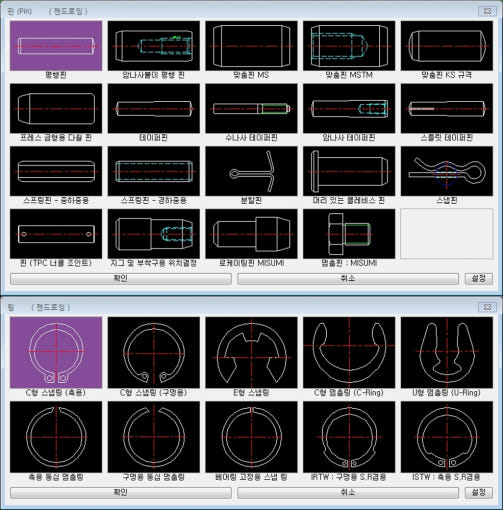The image size is (503, 510).
Task: Close the 링 dialog window
Action: pyautogui.click(x=487, y=307)
